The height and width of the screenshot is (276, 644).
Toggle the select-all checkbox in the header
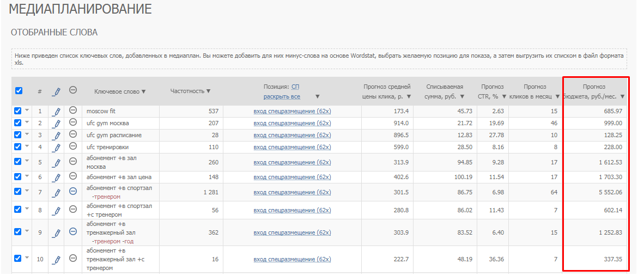pyautogui.click(x=19, y=91)
